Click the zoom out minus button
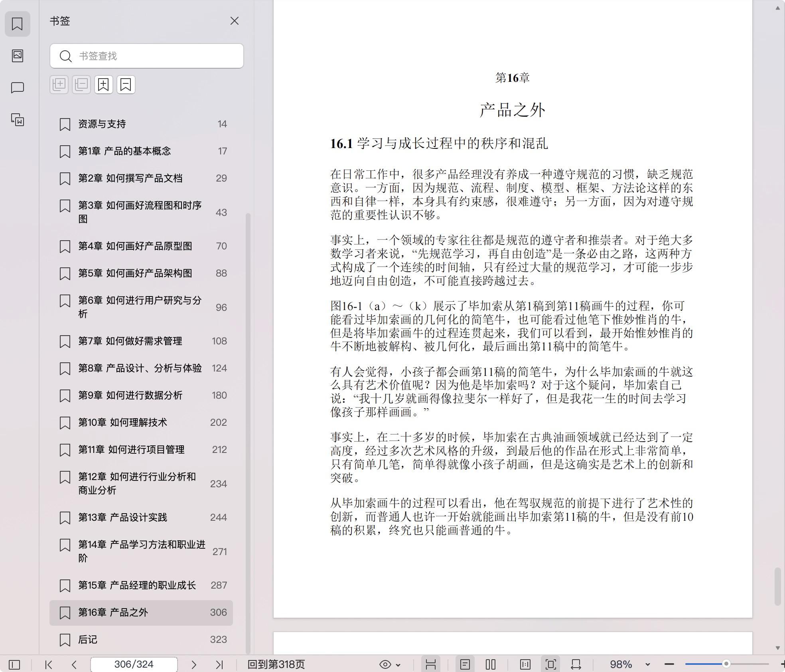Viewport: 785px width, 672px height. click(x=669, y=664)
